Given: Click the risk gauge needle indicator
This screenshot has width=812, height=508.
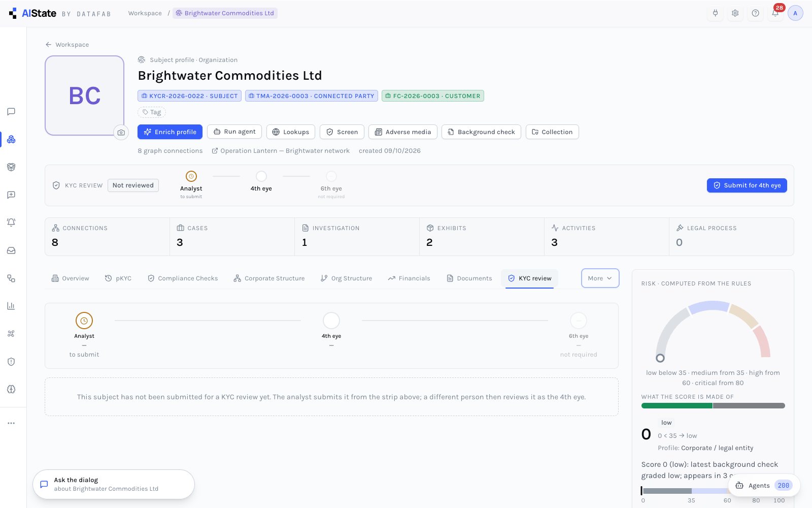Looking at the screenshot, I should point(660,358).
